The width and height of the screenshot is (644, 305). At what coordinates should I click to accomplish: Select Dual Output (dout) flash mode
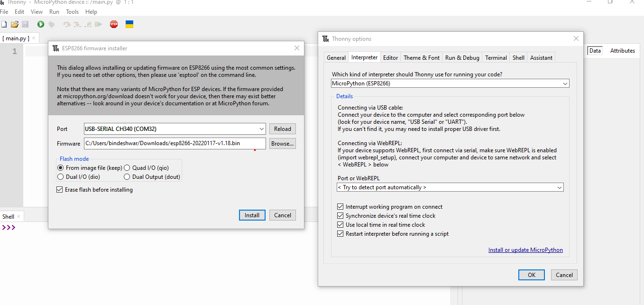click(x=127, y=176)
